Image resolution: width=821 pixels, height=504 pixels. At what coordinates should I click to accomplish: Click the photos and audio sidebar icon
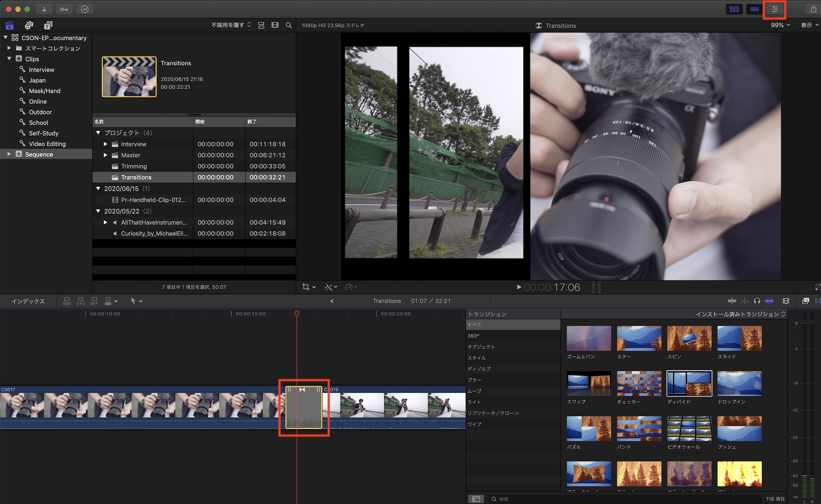tap(29, 25)
